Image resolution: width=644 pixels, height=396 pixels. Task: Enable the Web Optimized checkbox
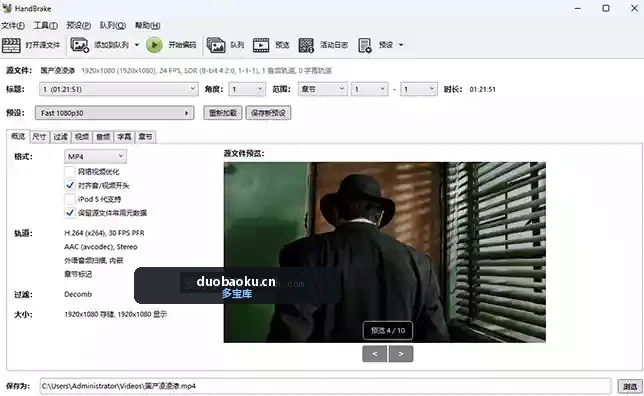click(x=70, y=172)
